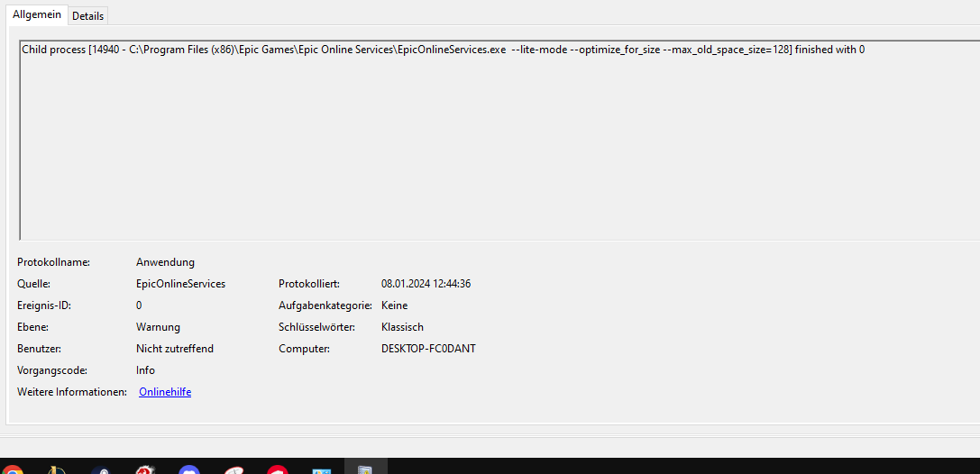
Task: Open Discord from the taskbar
Action: pyautogui.click(x=189, y=469)
